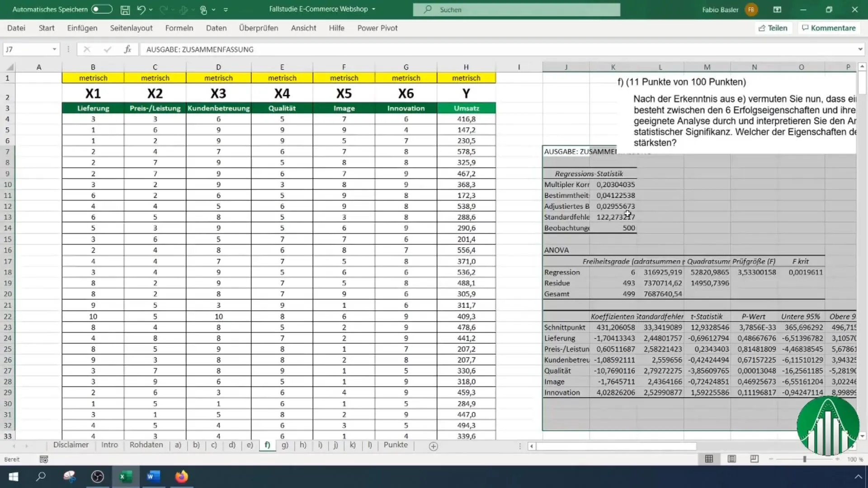Viewport: 868px width, 488px height.
Task: Open OBS Studio from the taskbar
Action: point(98,477)
